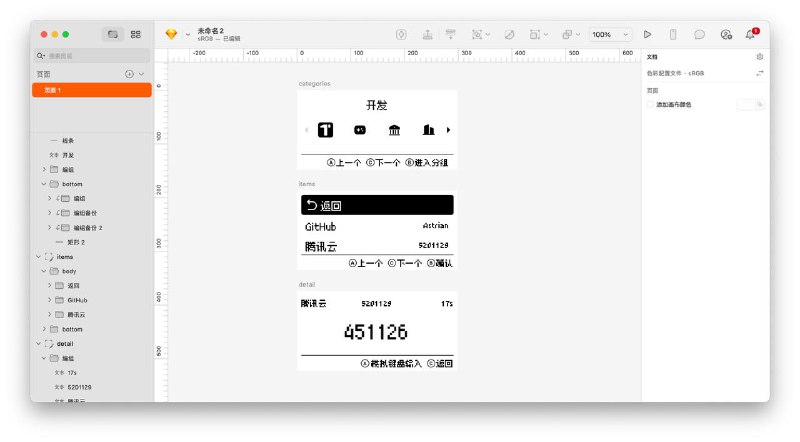Open the boolean operations dropdown
Image resolution: width=800 pixels, height=442 pixels.
pyautogui.click(x=578, y=34)
